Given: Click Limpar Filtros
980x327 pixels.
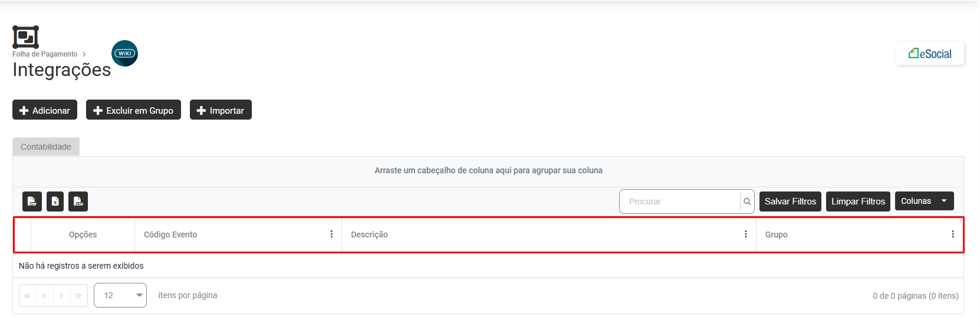Looking at the screenshot, I should coord(858,202).
